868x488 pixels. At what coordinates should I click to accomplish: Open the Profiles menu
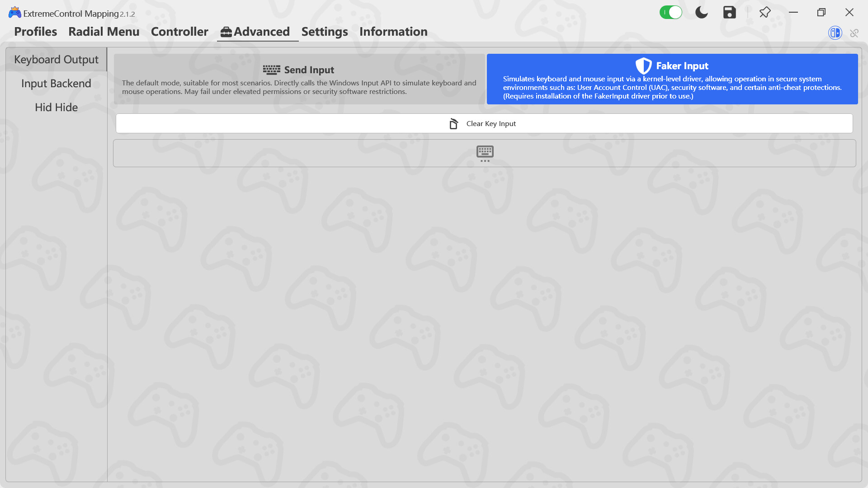35,32
